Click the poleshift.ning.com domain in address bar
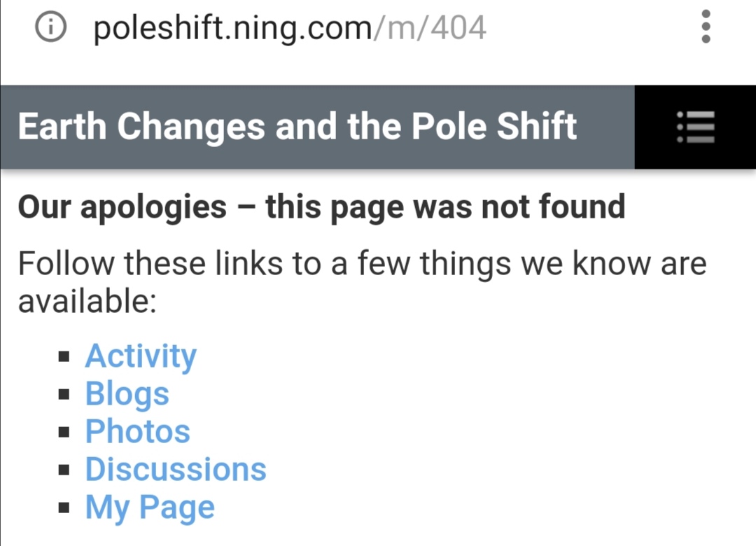 (x=233, y=29)
